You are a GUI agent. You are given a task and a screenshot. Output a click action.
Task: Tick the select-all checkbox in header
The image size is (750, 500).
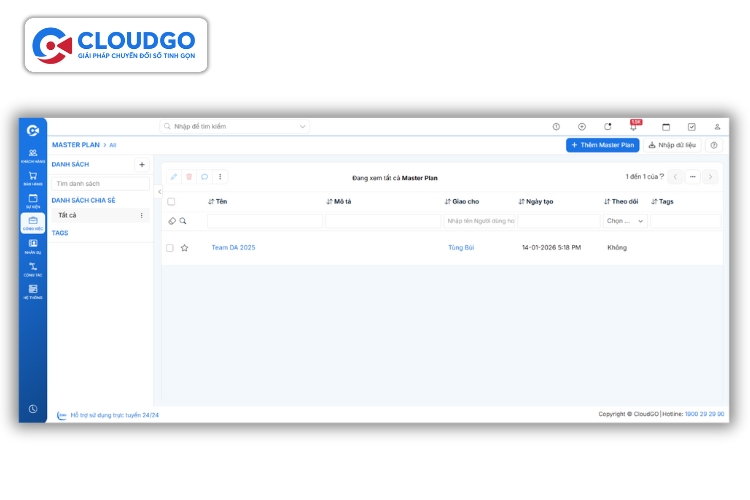(171, 202)
